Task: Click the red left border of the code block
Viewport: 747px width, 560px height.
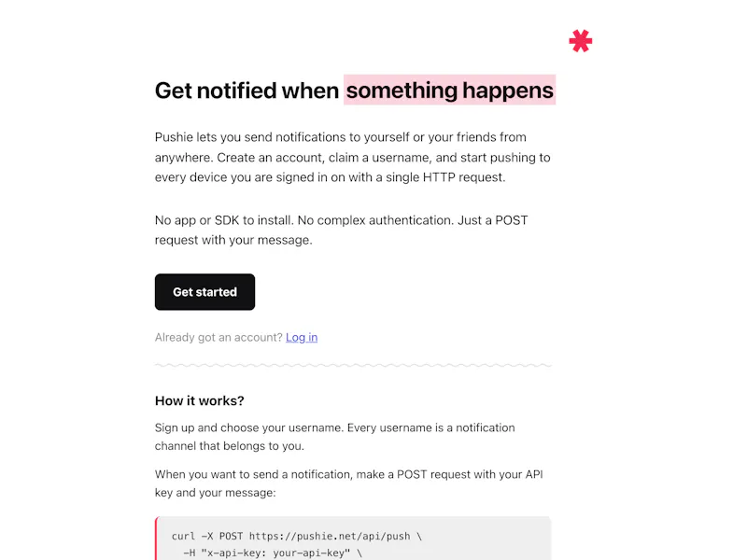Action: tap(156, 539)
